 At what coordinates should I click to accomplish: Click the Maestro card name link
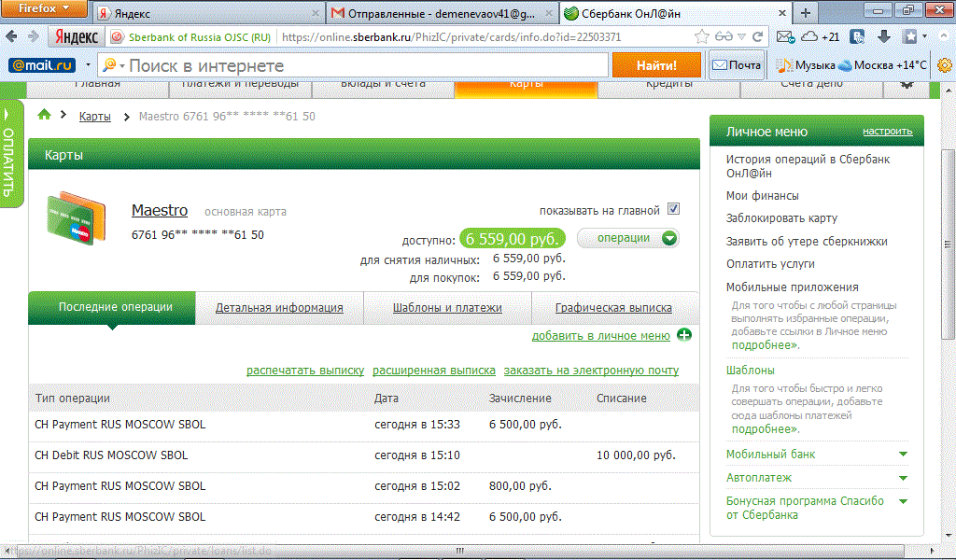[x=160, y=210]
